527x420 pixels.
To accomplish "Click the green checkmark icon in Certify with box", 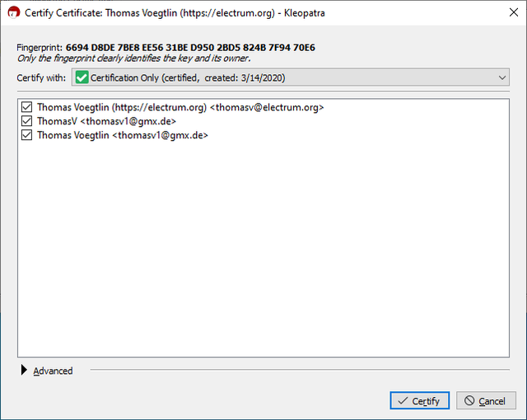I will (x=82, y=77).
